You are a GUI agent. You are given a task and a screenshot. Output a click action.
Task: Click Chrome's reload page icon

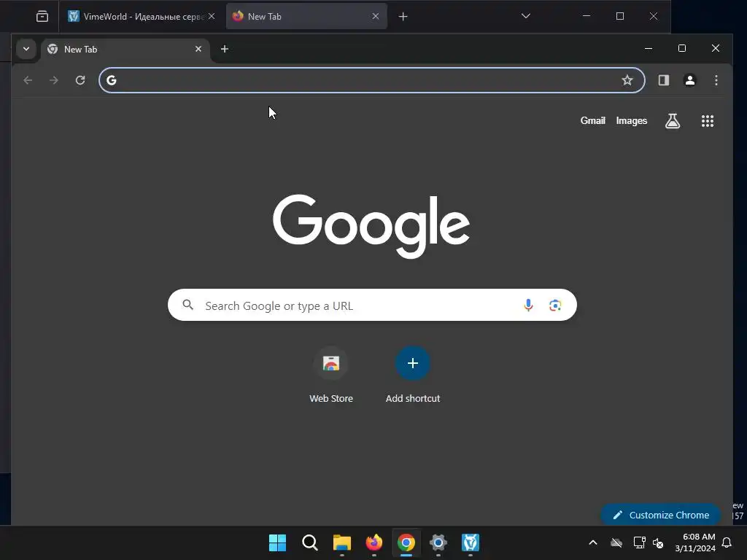point(80,80)
